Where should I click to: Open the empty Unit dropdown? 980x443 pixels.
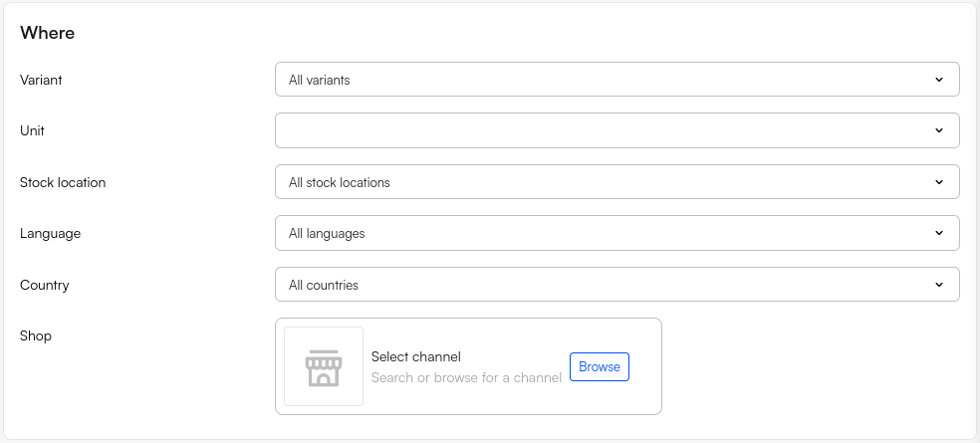point(598,130)
